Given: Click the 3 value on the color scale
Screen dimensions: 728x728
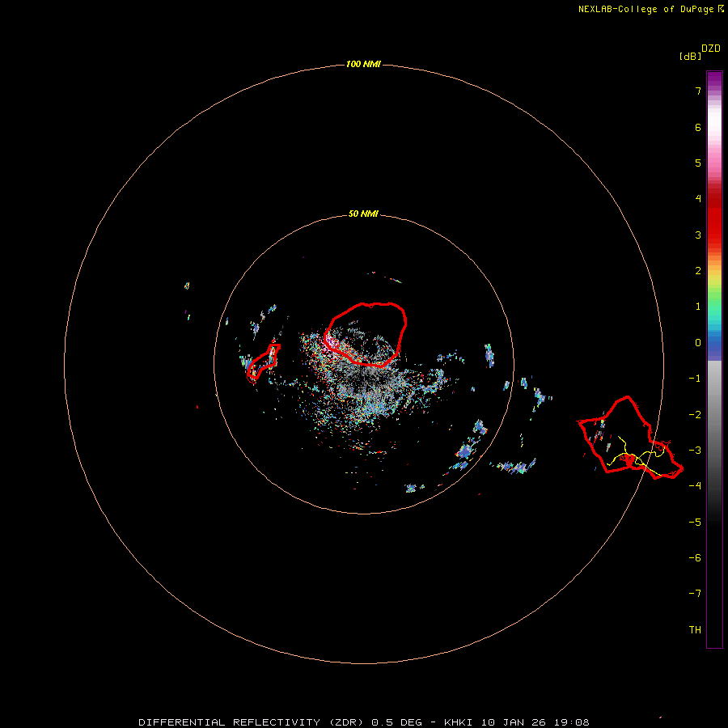Looking at the screenshot, I should pyautogui.click(x=698, y=235).
